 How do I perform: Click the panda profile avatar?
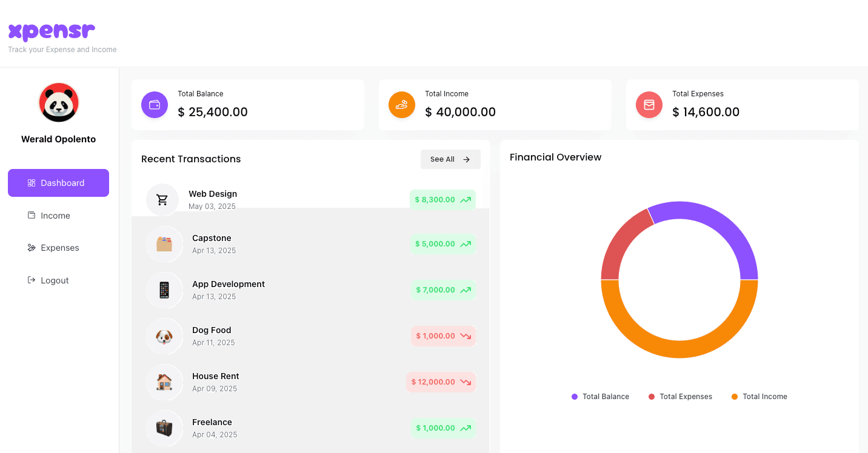point(59,102)
